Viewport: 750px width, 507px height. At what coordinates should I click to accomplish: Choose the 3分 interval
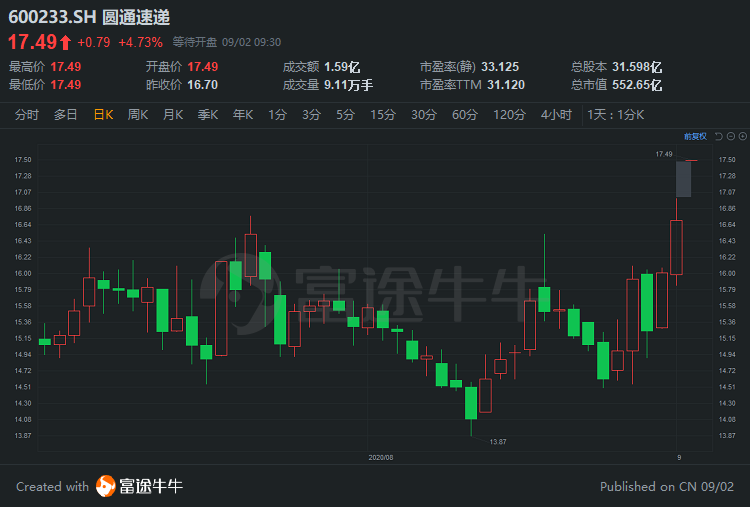[311, 115]
